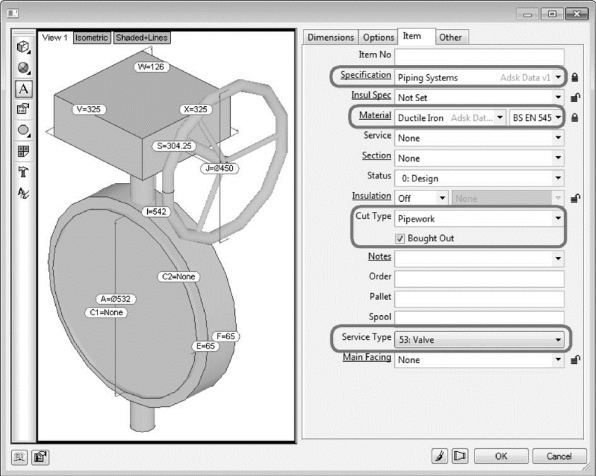
Task: Click the grid layout icon in sidebar
Action: [23, 151]
